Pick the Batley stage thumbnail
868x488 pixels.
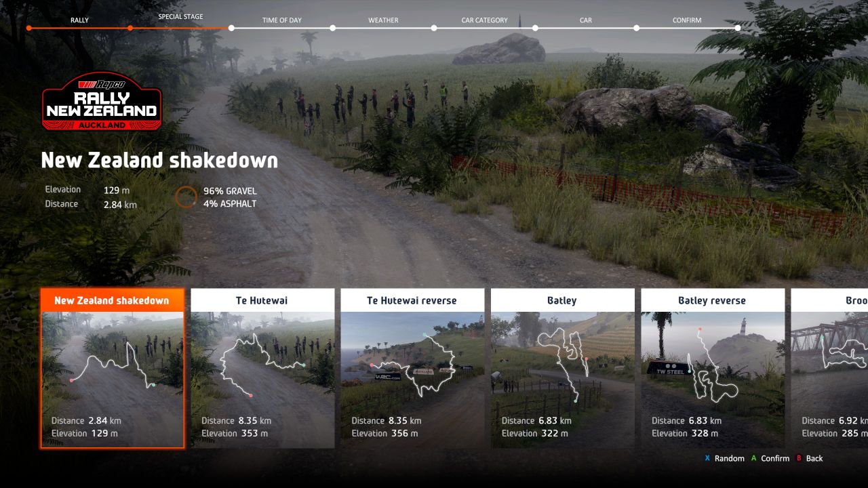click(x=562, y=368)
